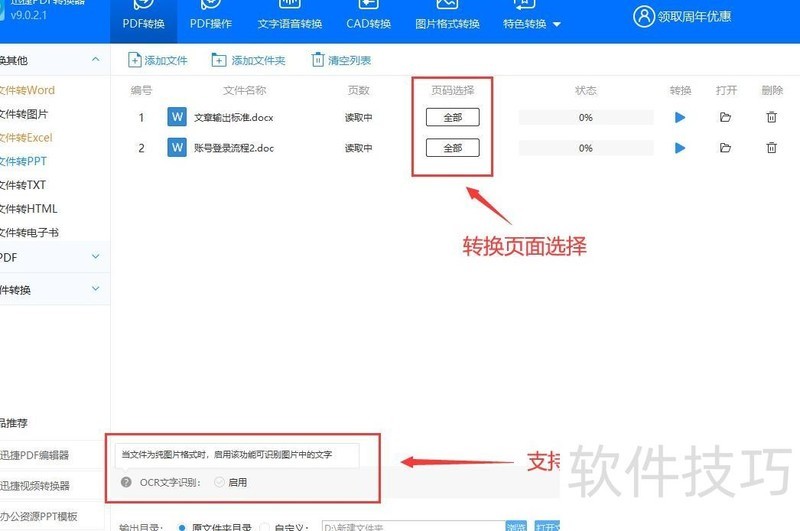Switch to the CAD转换 tab

(x=368, y=23)
